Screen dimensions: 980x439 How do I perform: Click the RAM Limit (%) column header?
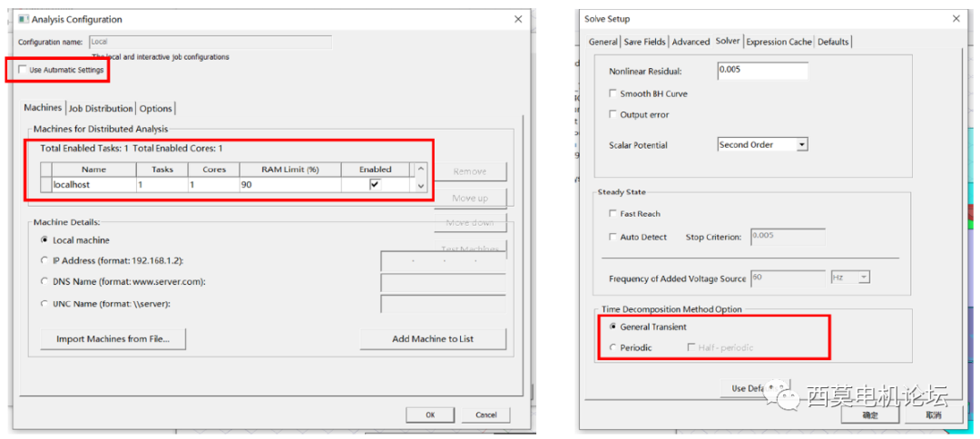pyautogui.click(x=289, y=170)
